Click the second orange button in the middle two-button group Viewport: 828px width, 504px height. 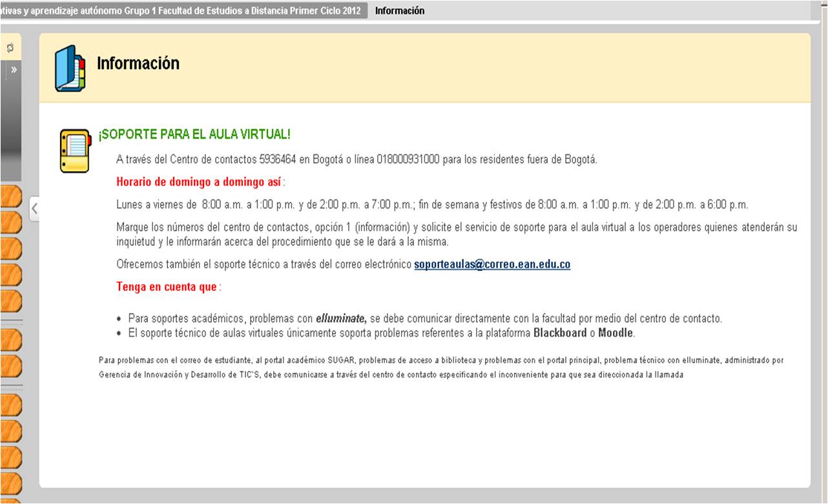click(10, 366)
